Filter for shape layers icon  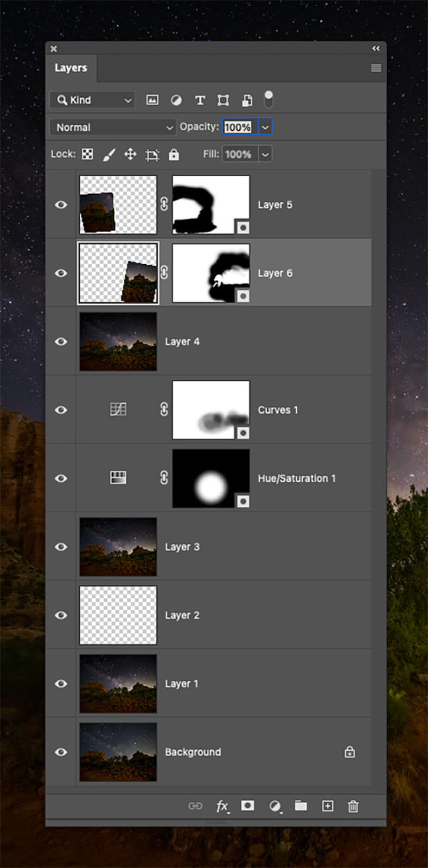pos(223,100)
